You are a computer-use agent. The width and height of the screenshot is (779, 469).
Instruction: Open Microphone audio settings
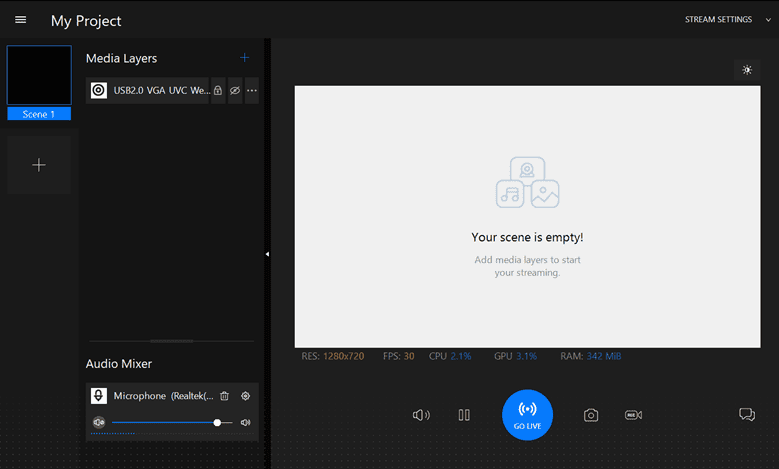(245, 396)
